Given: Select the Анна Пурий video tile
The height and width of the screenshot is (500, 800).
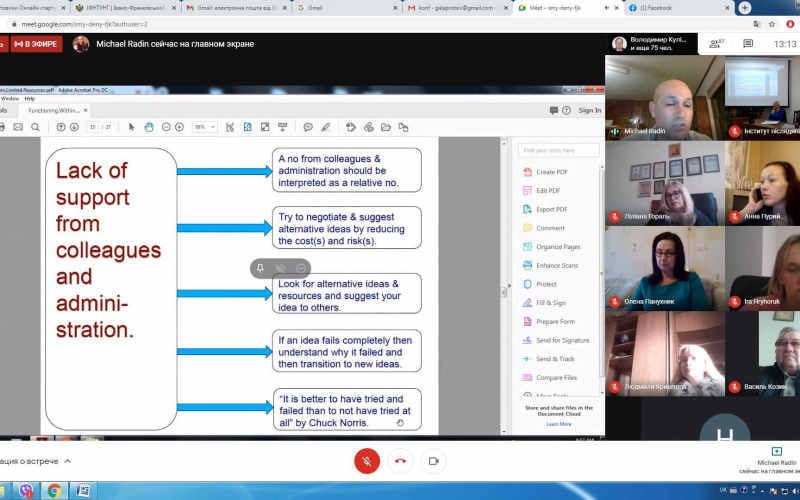Looking at the screenshot, I should click(763, 183).
